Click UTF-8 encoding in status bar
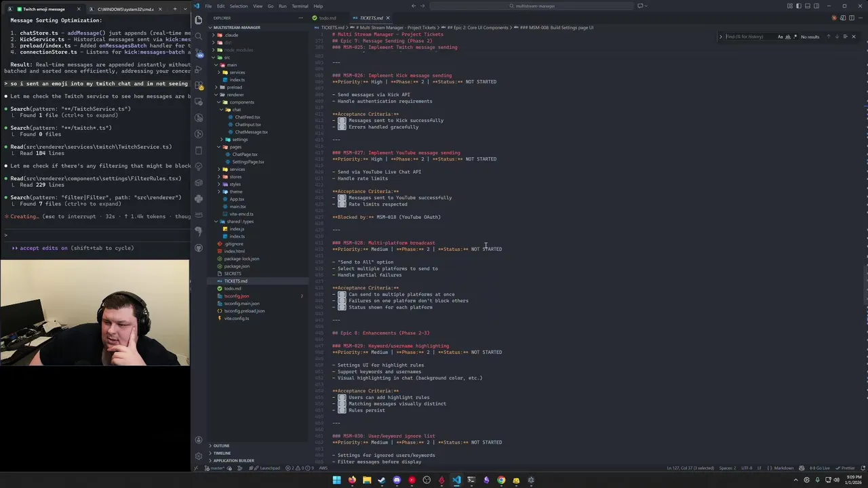868x488 pixels. tap(746, 468)
